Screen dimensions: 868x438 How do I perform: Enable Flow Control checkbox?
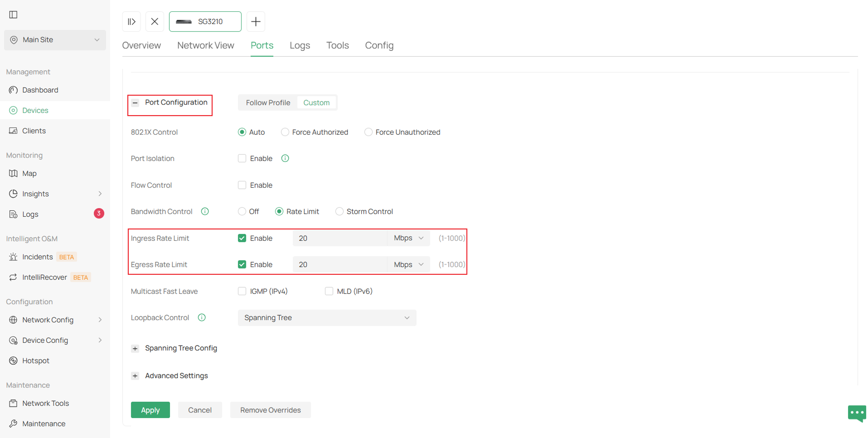242,185
